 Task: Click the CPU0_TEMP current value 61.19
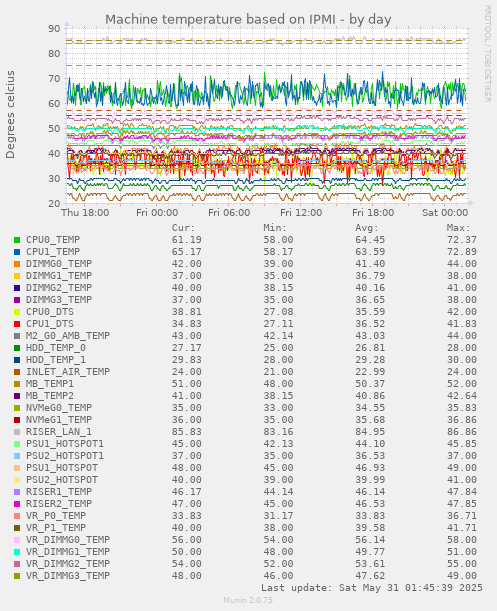click(x=187, y=240)
